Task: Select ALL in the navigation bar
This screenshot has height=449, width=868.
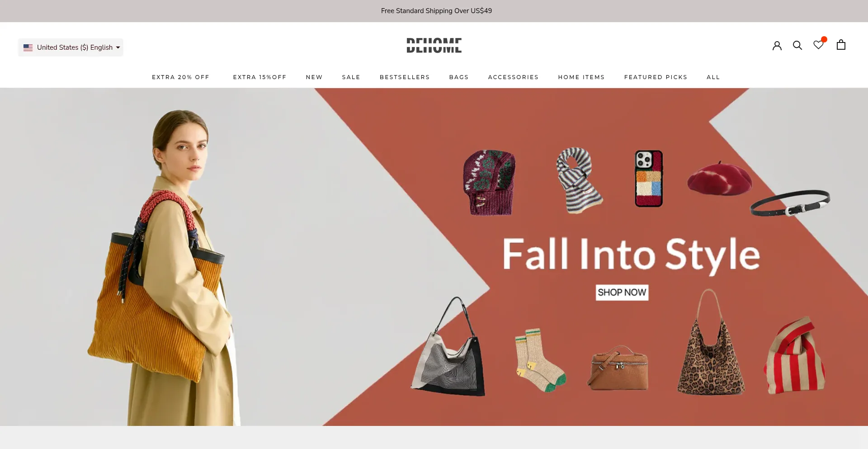Action: coord(713,77)
